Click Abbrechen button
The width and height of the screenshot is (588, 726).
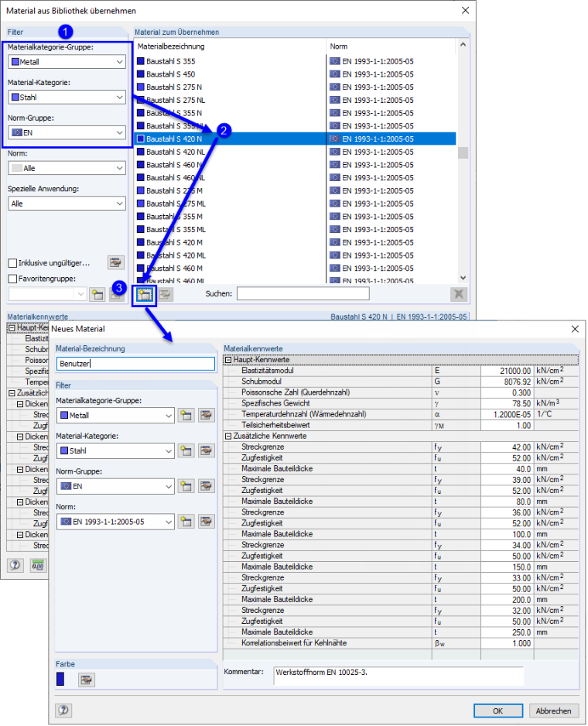(553, 711)
